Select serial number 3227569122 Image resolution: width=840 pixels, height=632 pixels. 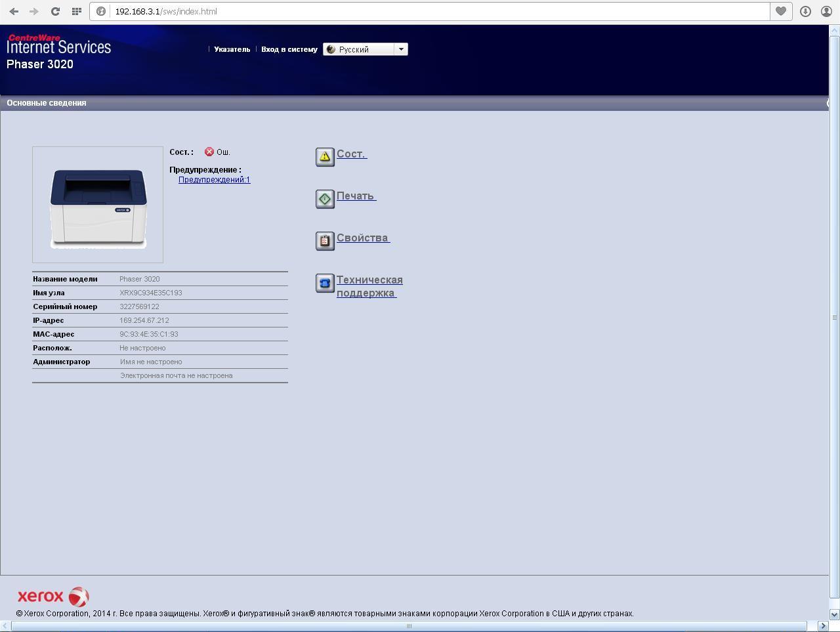pyautogui.click(x=139, y=306)
